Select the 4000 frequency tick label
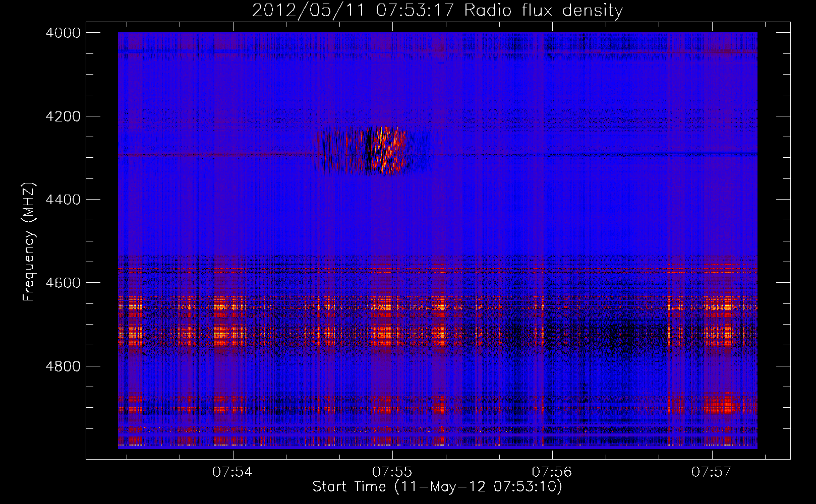 click(x=63, y=33)
